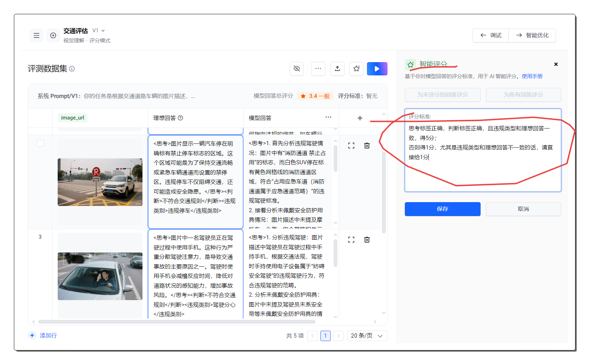The height and width of the screenshot is (364, 589).
Task: Click the 智能优化 button
Action: click(532, 35)
